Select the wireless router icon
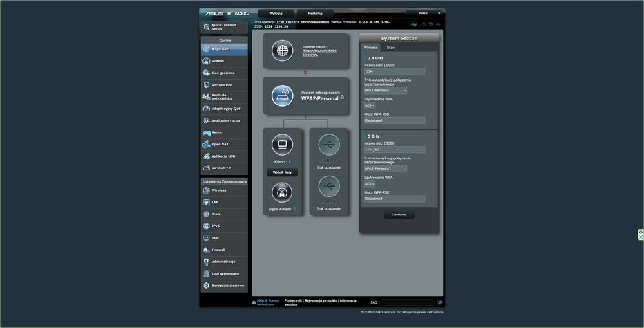The height and width of the screenshot is (328, 644). point(282,96)
